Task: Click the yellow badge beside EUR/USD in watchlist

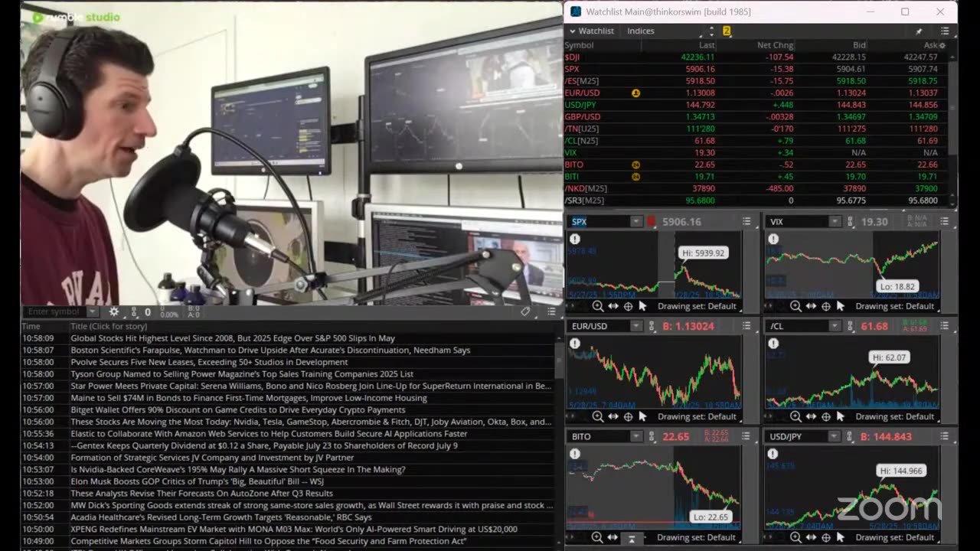Action: point(635,93)
